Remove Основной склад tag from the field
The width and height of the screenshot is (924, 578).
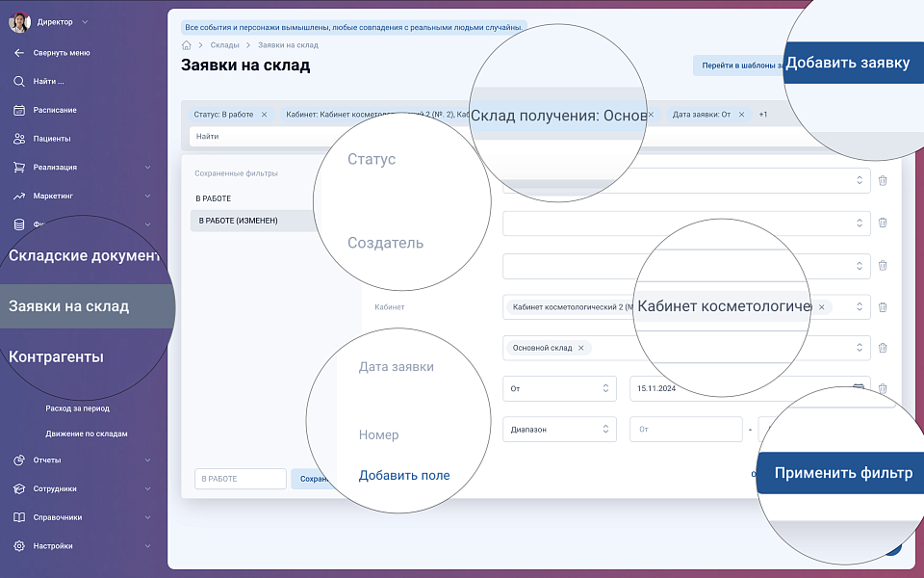coord(581,348)
